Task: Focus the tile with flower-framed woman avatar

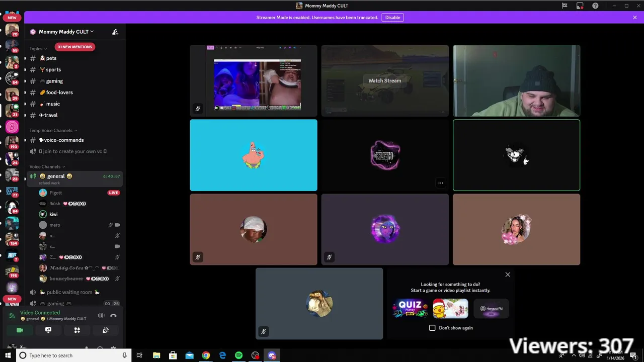Action: pyautogui.click(x=516, y=230)
